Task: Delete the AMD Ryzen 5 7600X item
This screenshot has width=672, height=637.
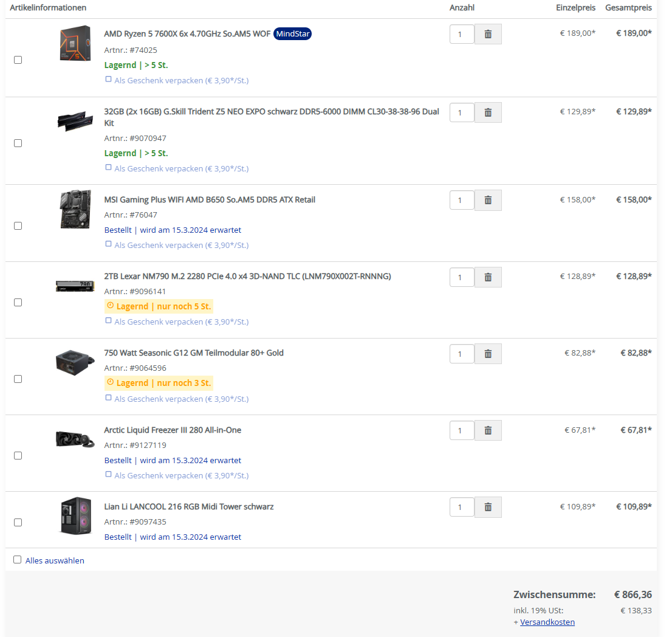Action: click(488, 34)
